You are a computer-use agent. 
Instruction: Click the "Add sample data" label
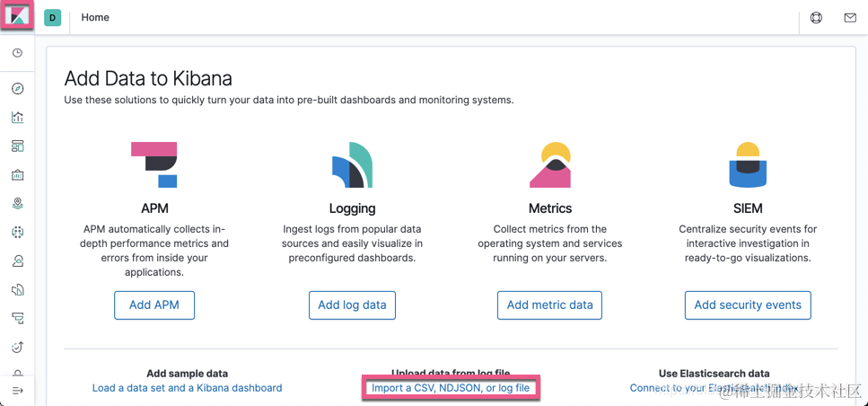[x=187, y=374]
